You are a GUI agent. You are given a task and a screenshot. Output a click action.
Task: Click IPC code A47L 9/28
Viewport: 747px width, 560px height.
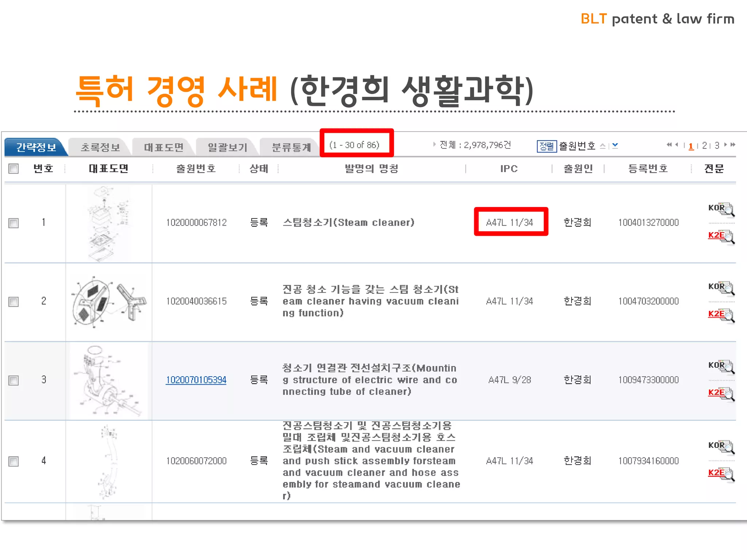pyautogui.click(x=510, y=380)
